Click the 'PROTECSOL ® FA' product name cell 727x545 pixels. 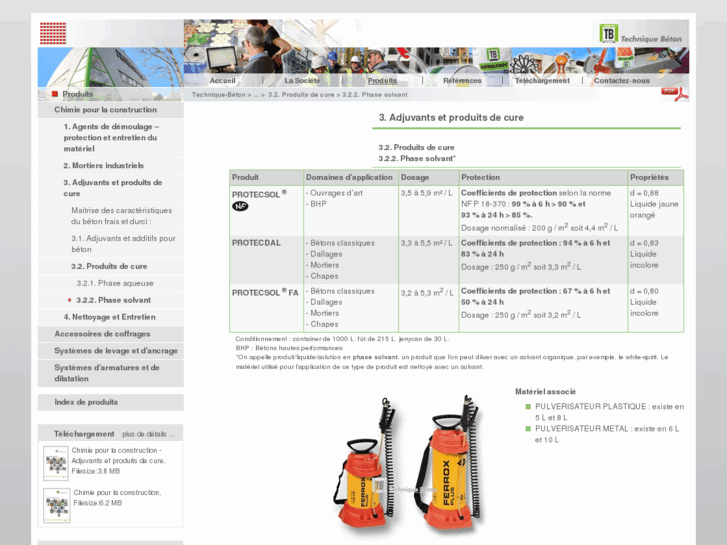pyautogui.click(x=267, y=308)
